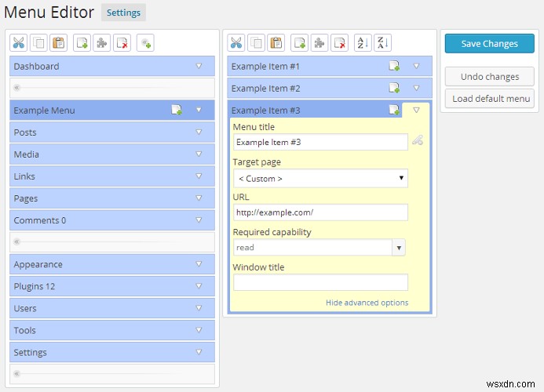
Task: Sort submenu items A to Z
Action: (x=363, y=43)
